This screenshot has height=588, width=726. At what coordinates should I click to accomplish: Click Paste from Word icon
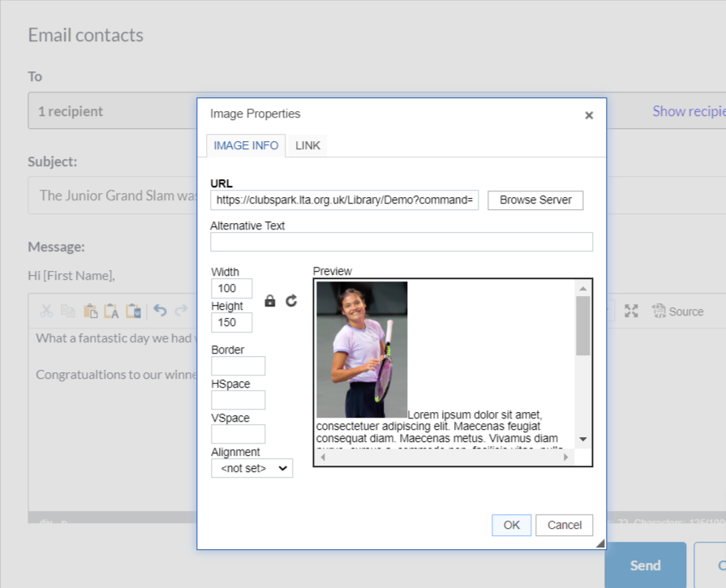(x=133, y=311)
